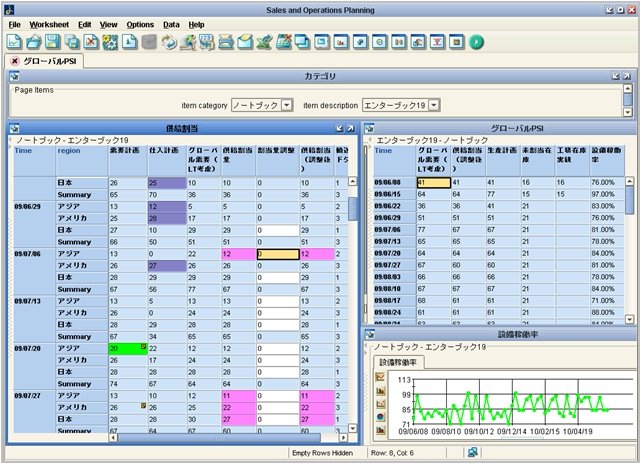Image resolution: width=641 pixels, height=464 pixels.
Task: Click the Empty Rows Hidden status text
Action: pyautogui.click(x=322, y=453)
